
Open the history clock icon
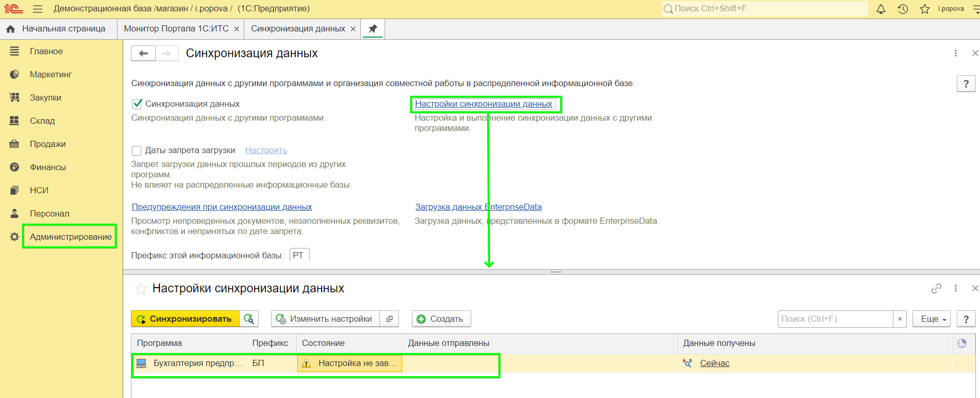point(903,9)
